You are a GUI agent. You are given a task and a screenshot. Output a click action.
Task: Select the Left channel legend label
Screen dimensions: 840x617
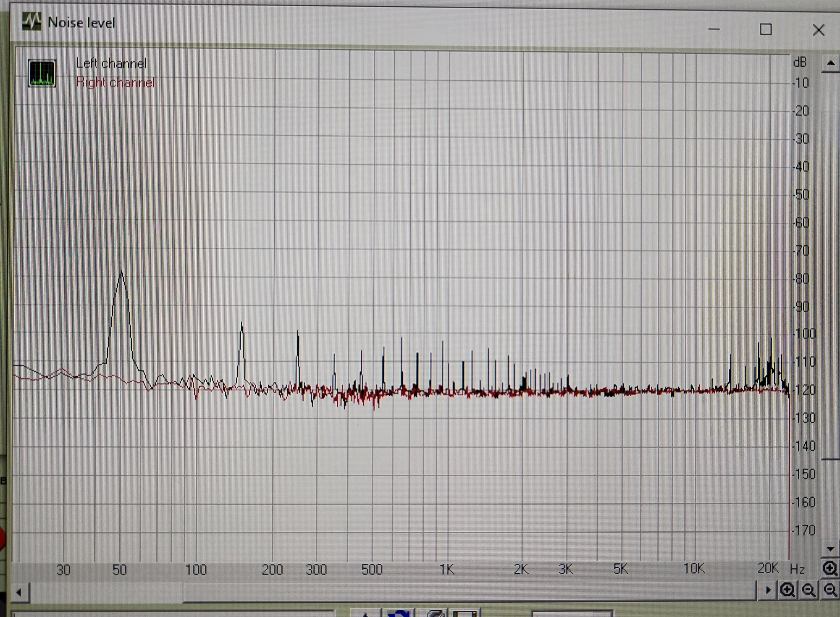pyautogui.click(x=111, y=63)
